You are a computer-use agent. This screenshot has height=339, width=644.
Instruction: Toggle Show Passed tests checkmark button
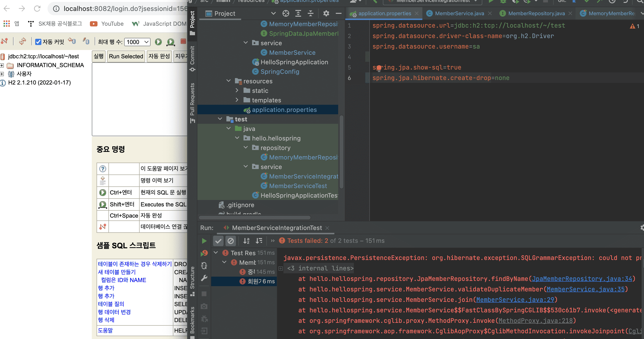pos(218,241)
